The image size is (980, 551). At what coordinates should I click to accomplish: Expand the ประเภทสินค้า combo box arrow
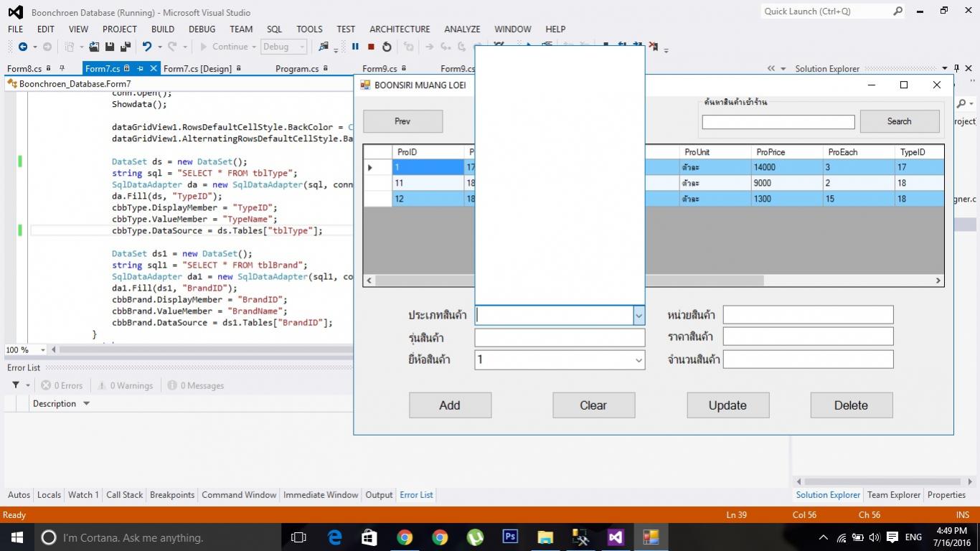tap(639, 315)
